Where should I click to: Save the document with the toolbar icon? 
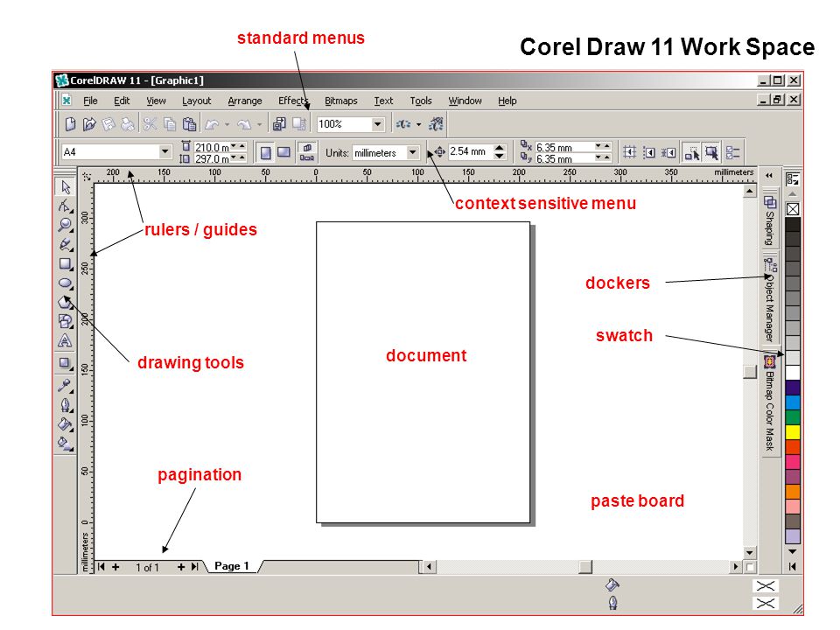click(108, 124)
